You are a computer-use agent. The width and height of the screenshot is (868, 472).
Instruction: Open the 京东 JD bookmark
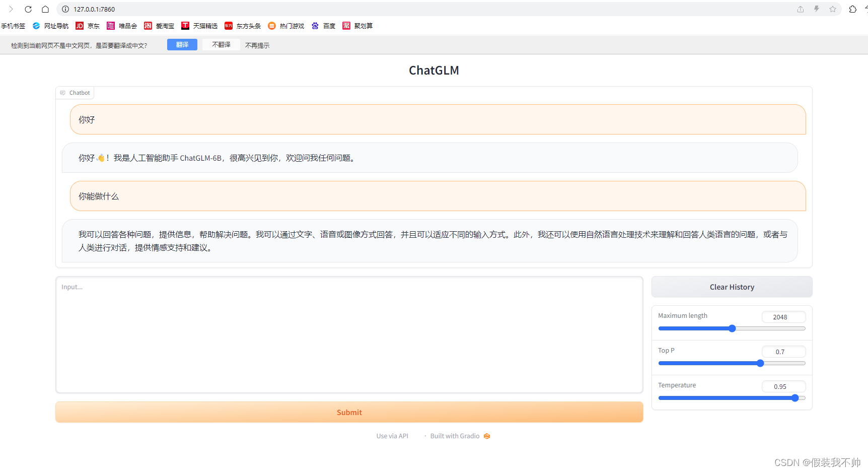tap(88, 26)
